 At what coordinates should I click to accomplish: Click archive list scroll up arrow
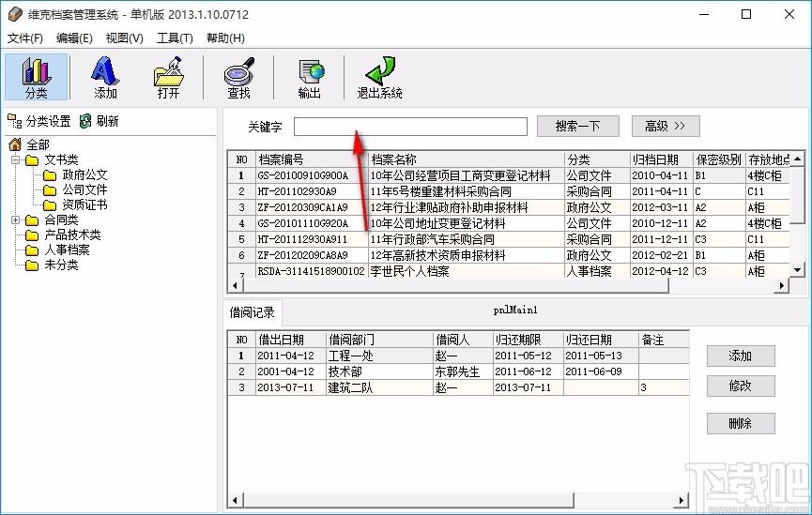coord(798,159)
